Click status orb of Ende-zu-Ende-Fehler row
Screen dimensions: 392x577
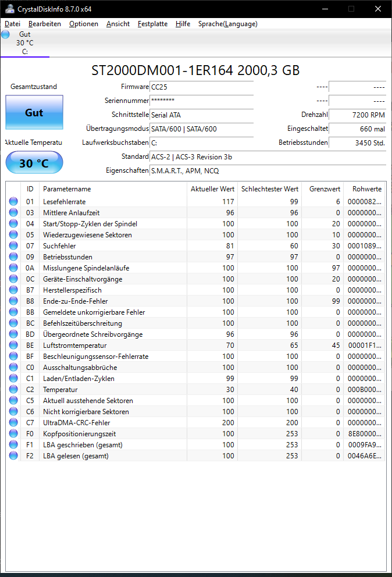13,301
